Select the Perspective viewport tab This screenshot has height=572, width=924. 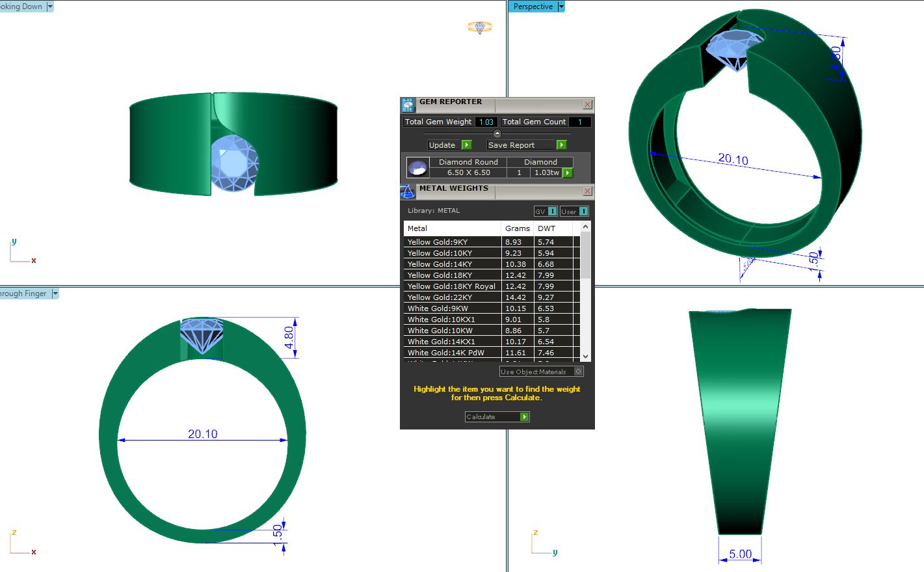(x=533, y=7)
